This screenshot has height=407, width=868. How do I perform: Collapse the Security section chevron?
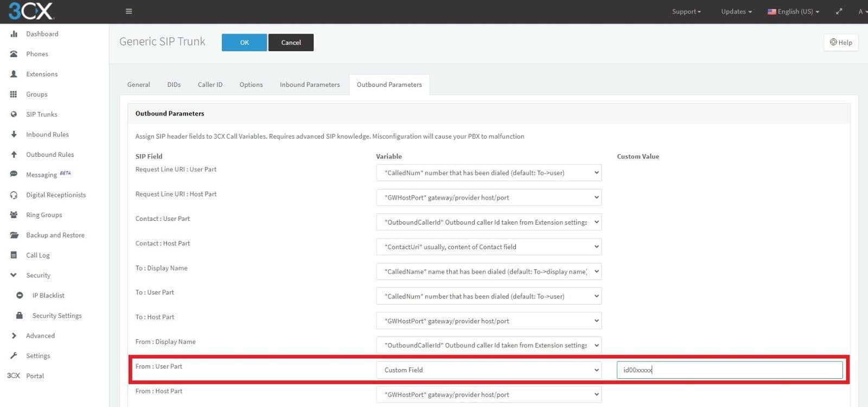(14, 275)
